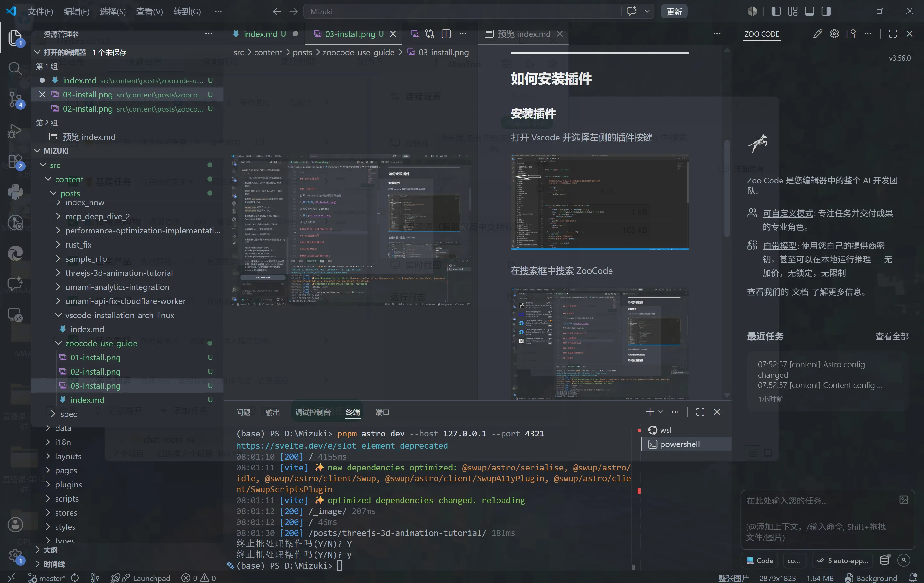
Task: Select the wsl terminal in list
Action: [687, 430]
